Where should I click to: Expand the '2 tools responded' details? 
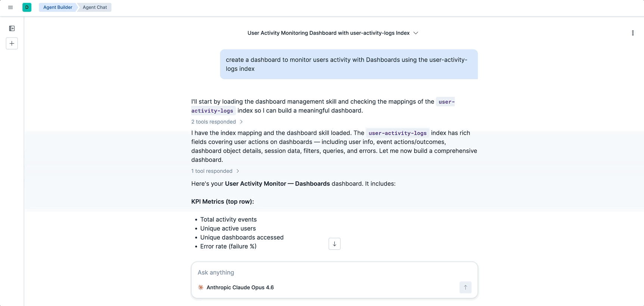tap(217, 122)
